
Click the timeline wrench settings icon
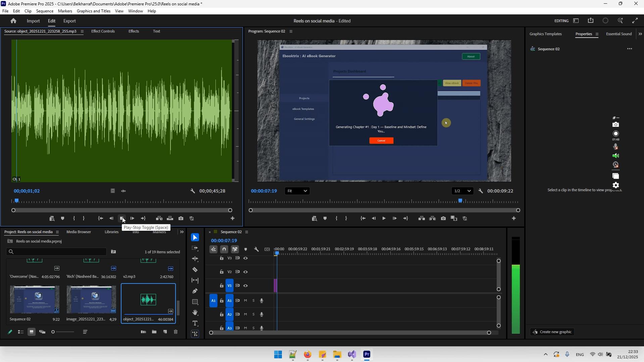point(257,249)
